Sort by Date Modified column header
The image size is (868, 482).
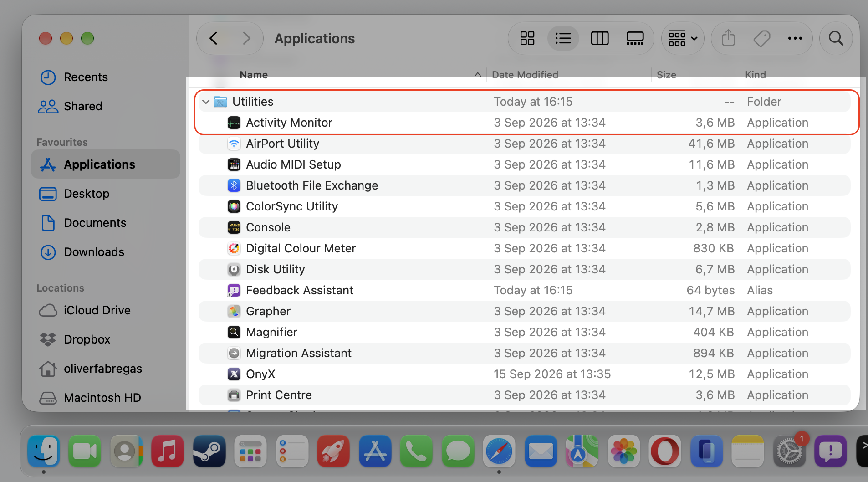(x=525, y=75)
